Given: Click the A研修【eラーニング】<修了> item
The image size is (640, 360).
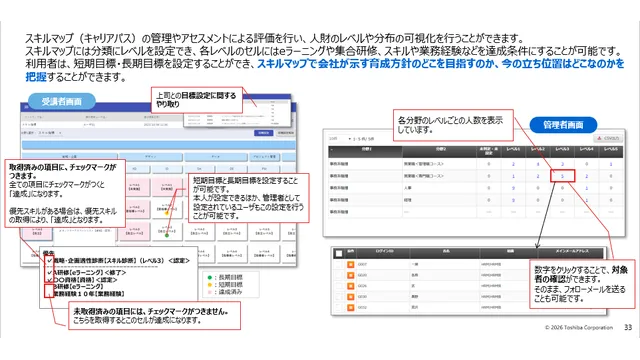Looking at the screenshot, I should [89, 272].
